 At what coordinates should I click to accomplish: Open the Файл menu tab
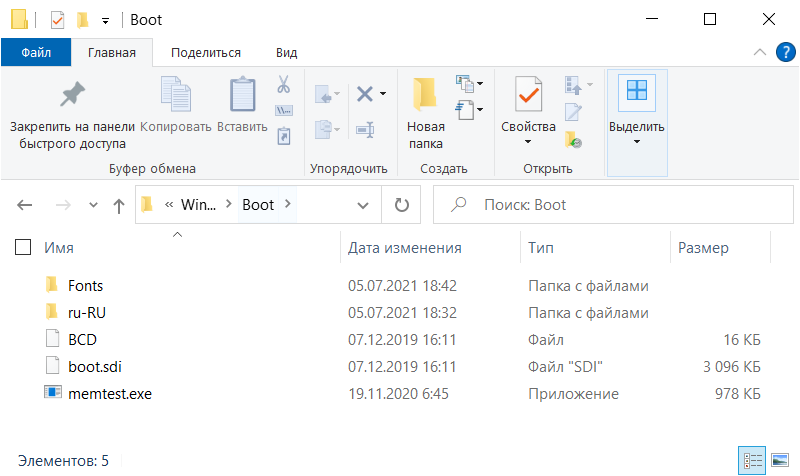[x=36, y=53]
